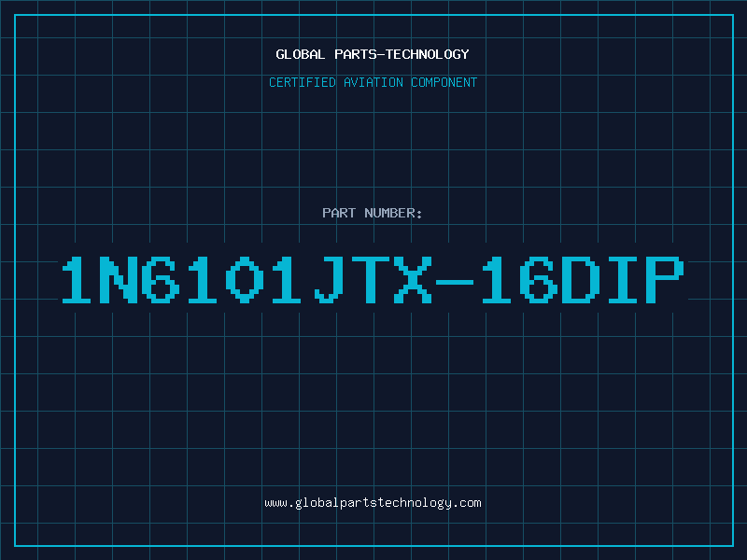Click the word COMPONENT in the subtitle
747x560 pixels.
(444, 82)
